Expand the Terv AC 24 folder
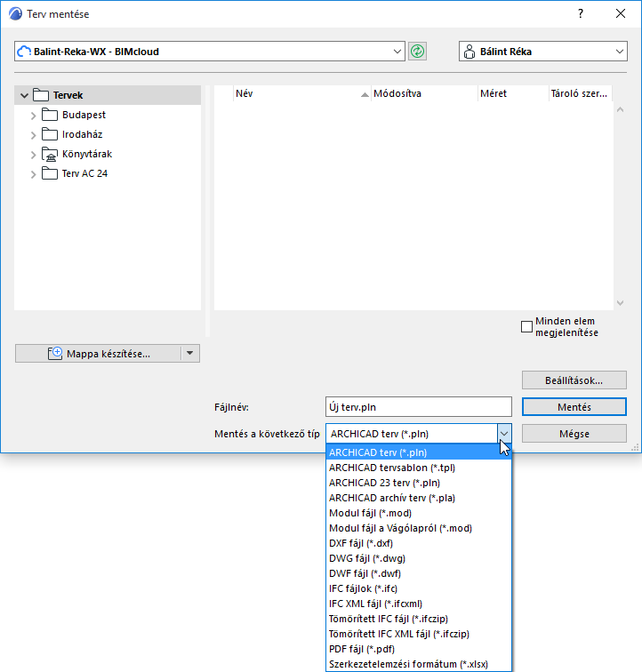The image size is (642, 672). (x=34, y=174)
